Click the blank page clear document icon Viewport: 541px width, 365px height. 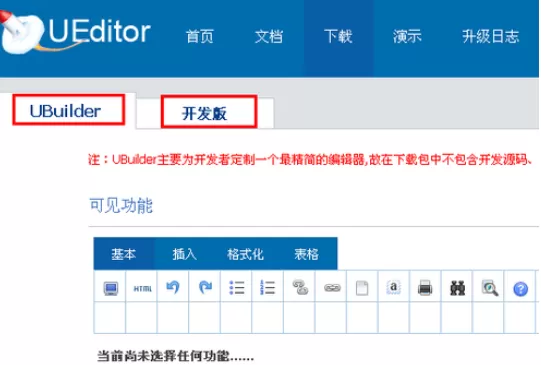pyautogui.click(x=362, y=288)
